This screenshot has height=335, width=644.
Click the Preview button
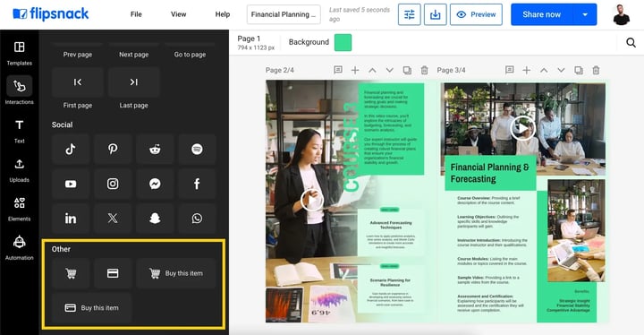click(476, 14)
